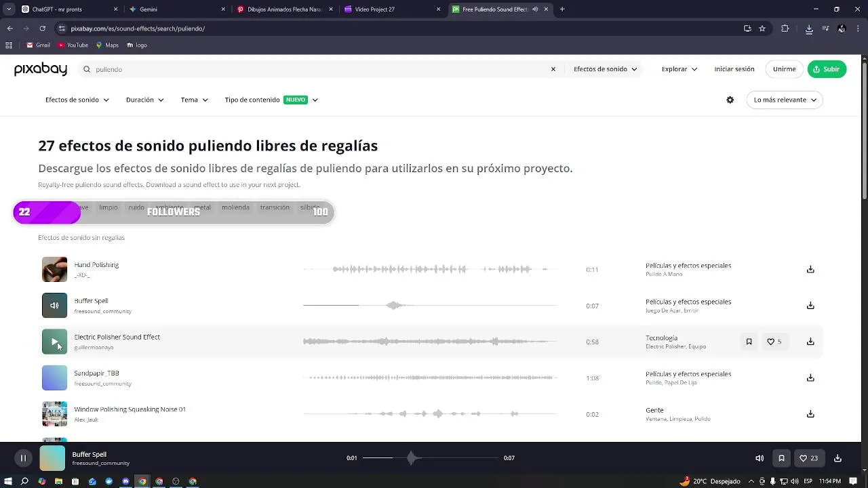Like the Electric Polisher Sound Effect
Image resolution: width=868 pixels, height=488 pixels.
774,342
